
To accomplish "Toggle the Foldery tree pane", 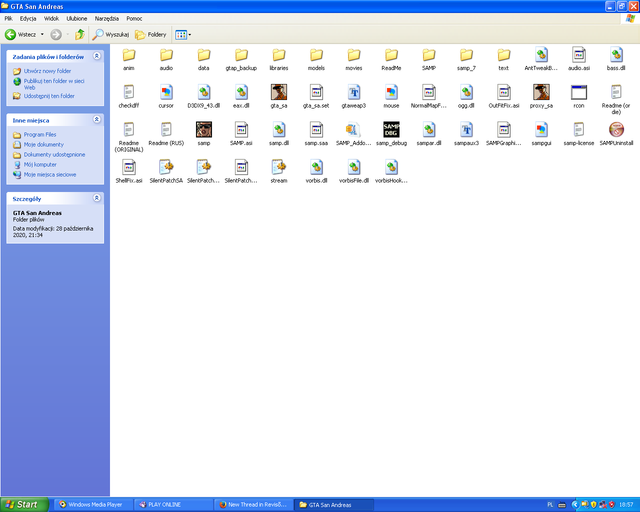I will point(151,35).
